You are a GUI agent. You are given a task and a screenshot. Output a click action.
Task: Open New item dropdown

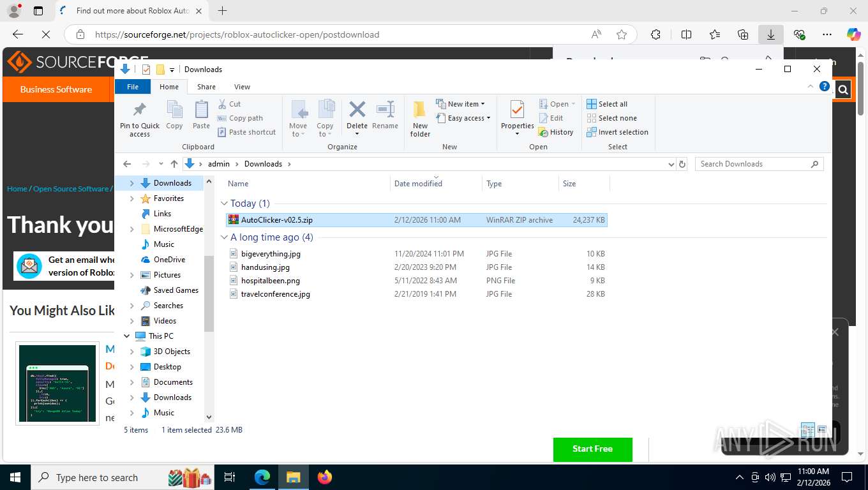pyautogui.click(x=460, y=104)
